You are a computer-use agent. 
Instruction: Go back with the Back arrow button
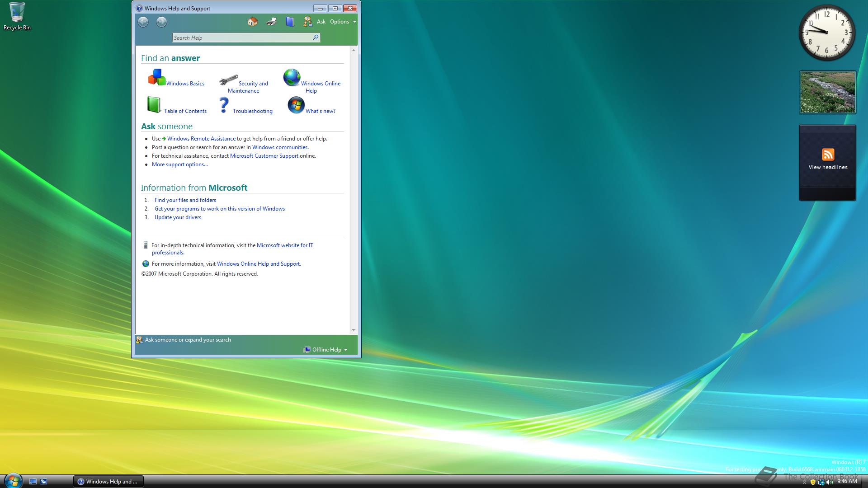pyautogui.click(x=143, y=22)
